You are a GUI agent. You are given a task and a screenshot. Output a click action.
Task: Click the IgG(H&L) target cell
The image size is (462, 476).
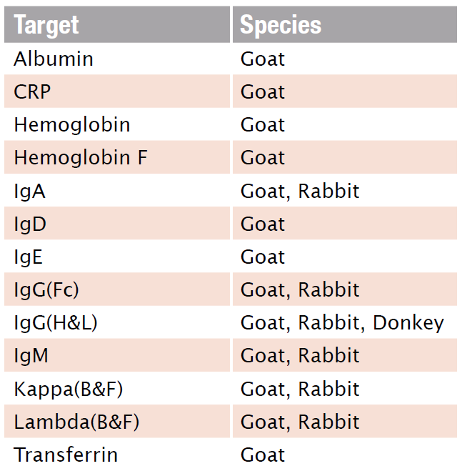[x=56, y=322]
